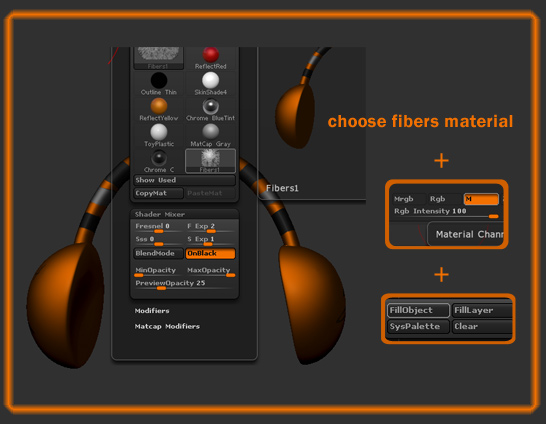Toggle the Rgb channel button
546x424 pixels.
tap(445, 199)
